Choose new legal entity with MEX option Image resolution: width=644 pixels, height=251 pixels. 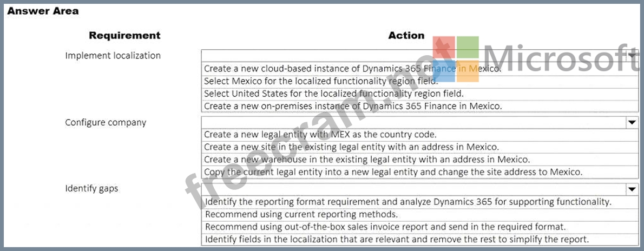320,135
